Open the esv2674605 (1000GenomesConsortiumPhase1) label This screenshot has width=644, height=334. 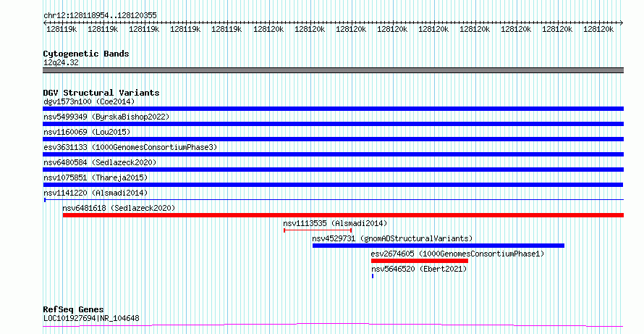click(x=457, y=254)
